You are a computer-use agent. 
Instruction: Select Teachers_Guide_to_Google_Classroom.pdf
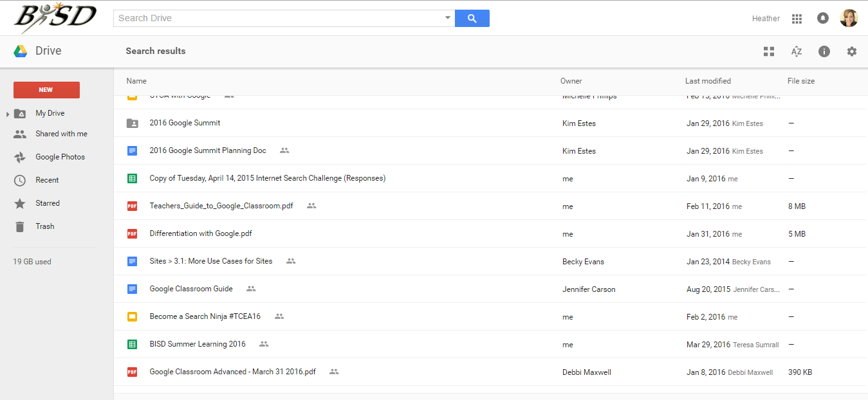[221, 206]
